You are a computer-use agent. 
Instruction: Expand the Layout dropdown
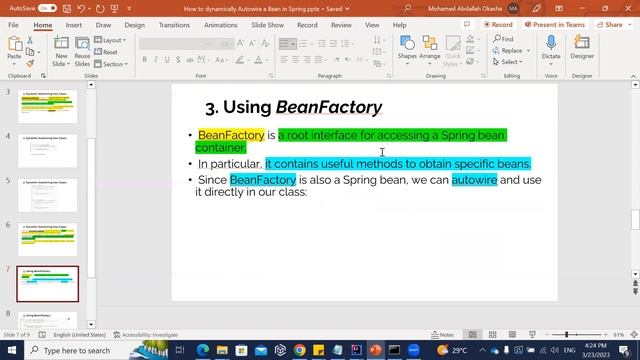110,40
